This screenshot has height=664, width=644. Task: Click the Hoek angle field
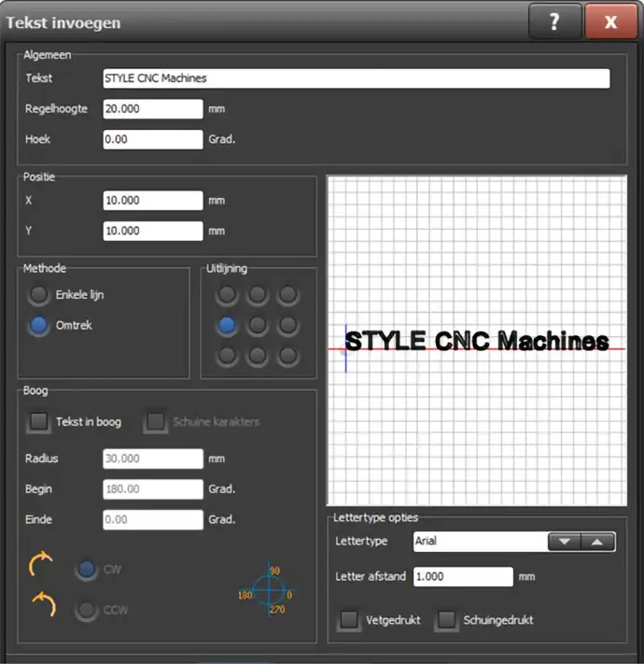pos(153,139)
